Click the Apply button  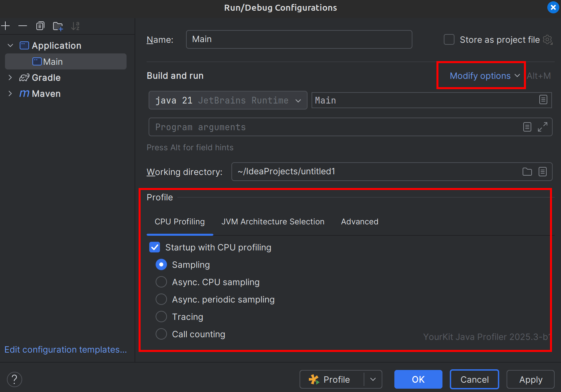pos(531,379)
